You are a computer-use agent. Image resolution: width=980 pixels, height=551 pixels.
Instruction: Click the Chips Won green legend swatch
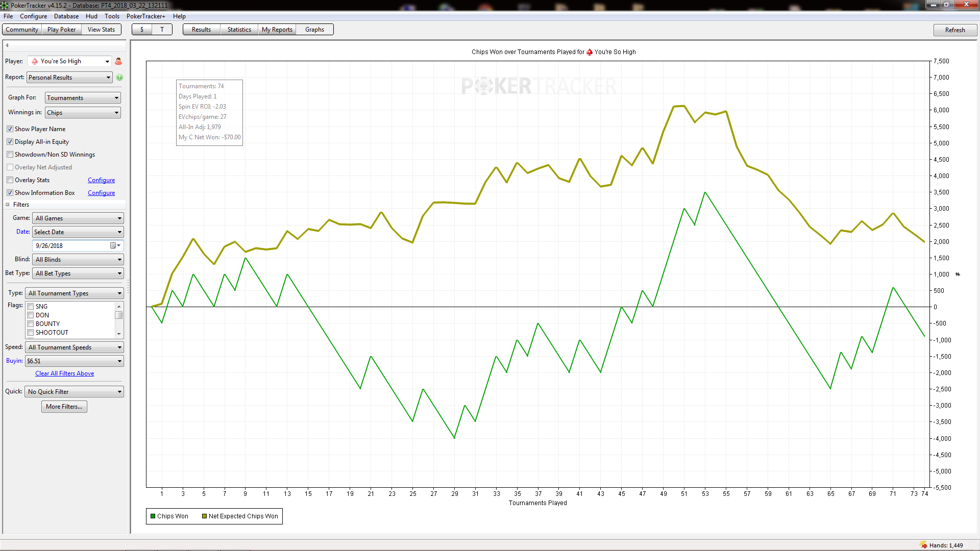153,516
